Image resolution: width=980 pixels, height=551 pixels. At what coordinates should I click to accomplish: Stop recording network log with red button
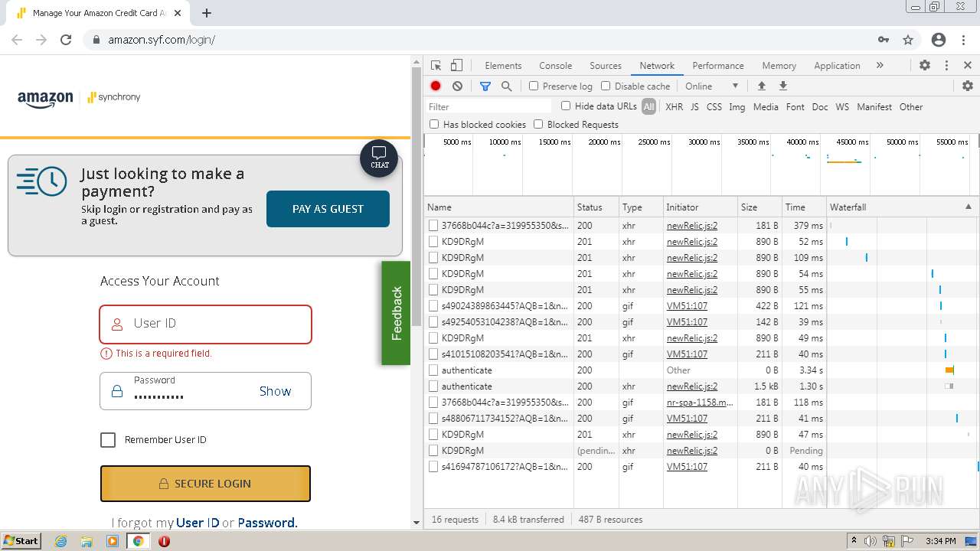[x=436, y=86]
